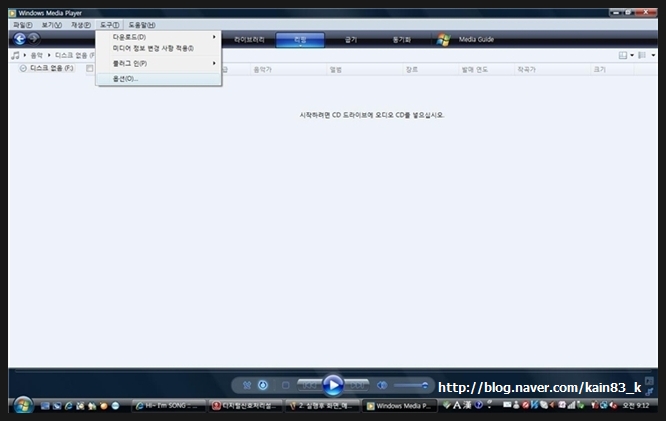Skip to the previous track
The image size is (666, 421).
[x=309, y=385]
